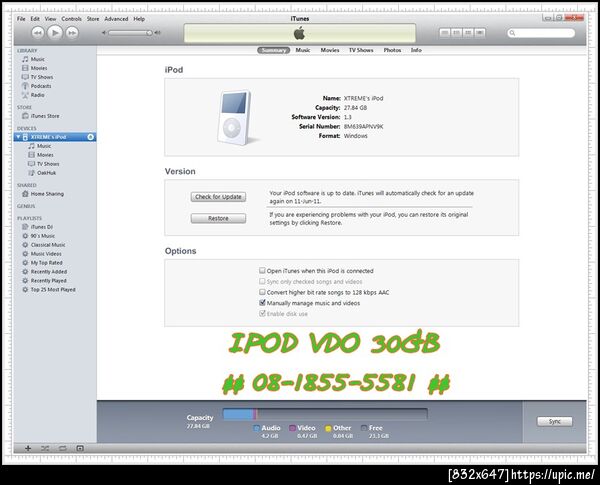Open the iTunes Store
600x485 pixels.
click(45, 116)
